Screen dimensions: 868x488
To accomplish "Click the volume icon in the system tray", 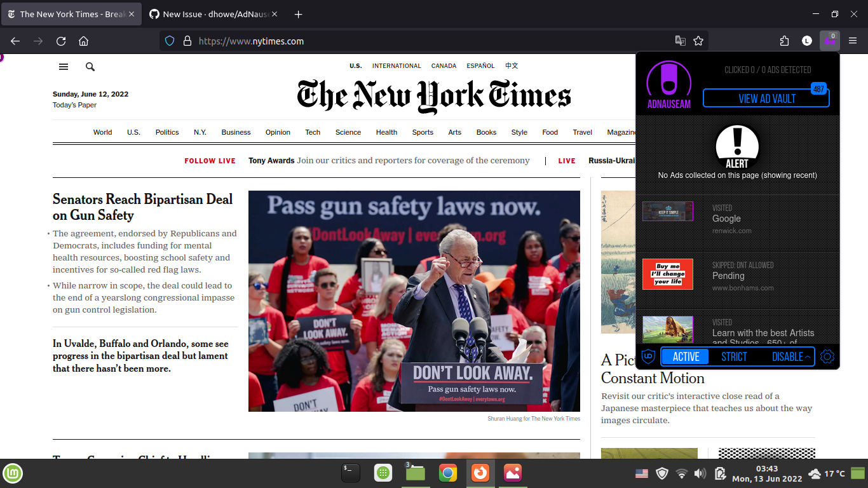I will point(701,473).
